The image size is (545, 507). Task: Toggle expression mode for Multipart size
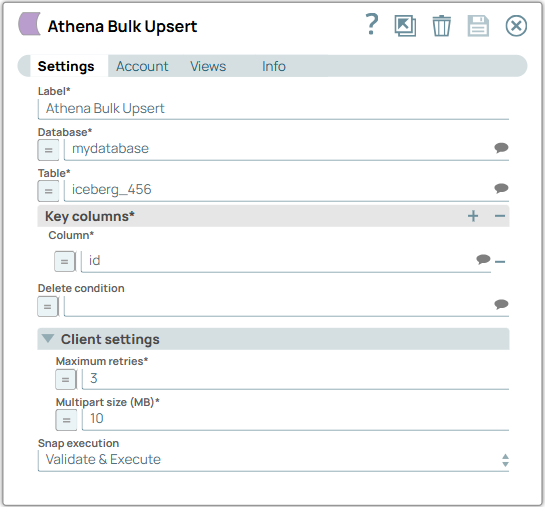(x=66, y=420)
